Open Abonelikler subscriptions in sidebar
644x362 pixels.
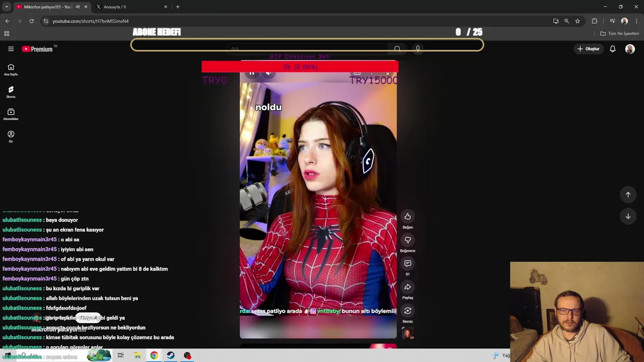pyautogui.click(x=11, y=114)
